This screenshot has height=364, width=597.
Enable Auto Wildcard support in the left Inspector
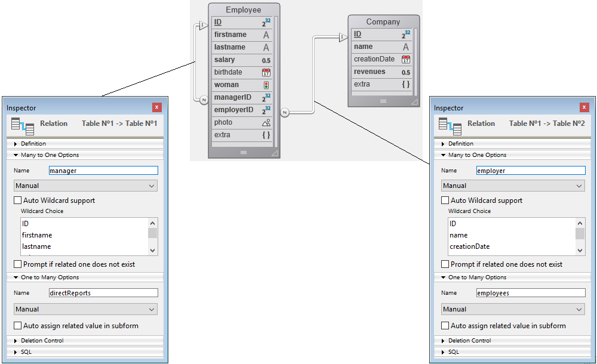tap(18, 200)
